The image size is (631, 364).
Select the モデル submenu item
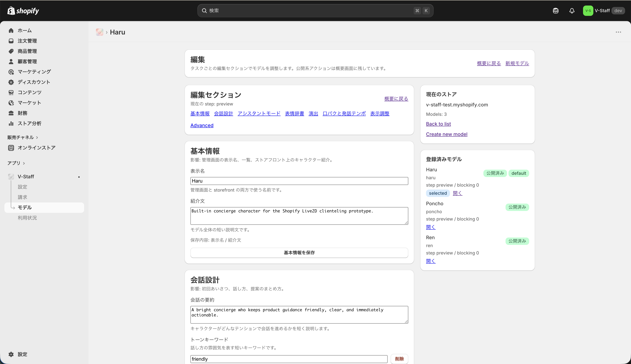44,207
